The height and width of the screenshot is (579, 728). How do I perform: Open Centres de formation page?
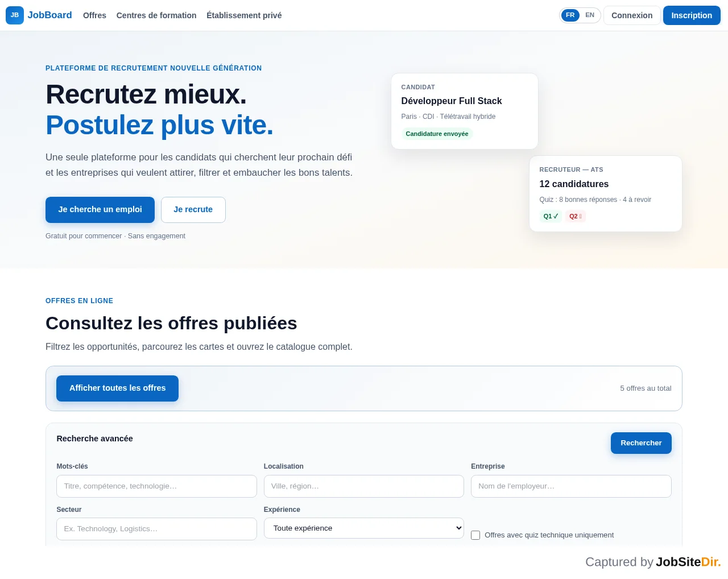[156, 15]
